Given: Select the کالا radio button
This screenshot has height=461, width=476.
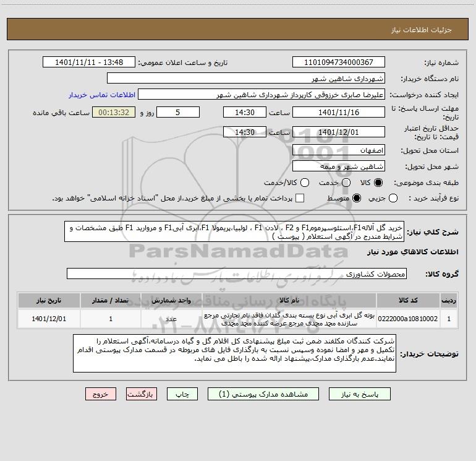Looking at the screenshot, I should (378, 183).
